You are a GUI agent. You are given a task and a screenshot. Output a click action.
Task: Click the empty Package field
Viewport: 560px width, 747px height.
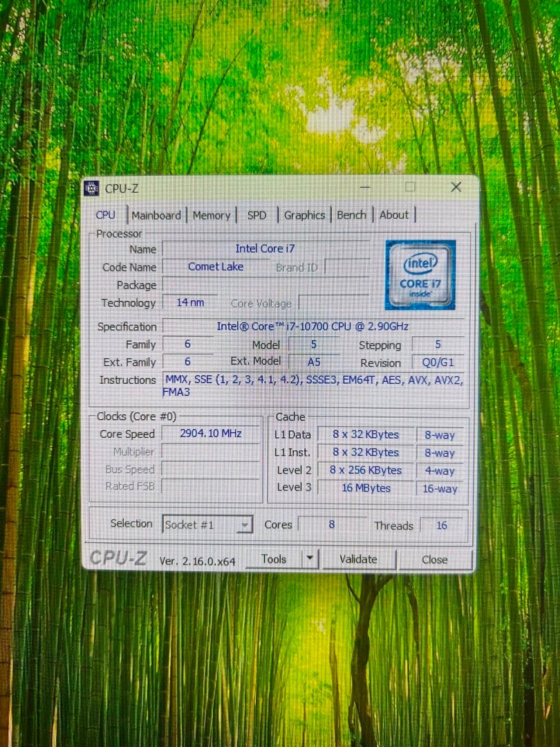pos(265,285)
